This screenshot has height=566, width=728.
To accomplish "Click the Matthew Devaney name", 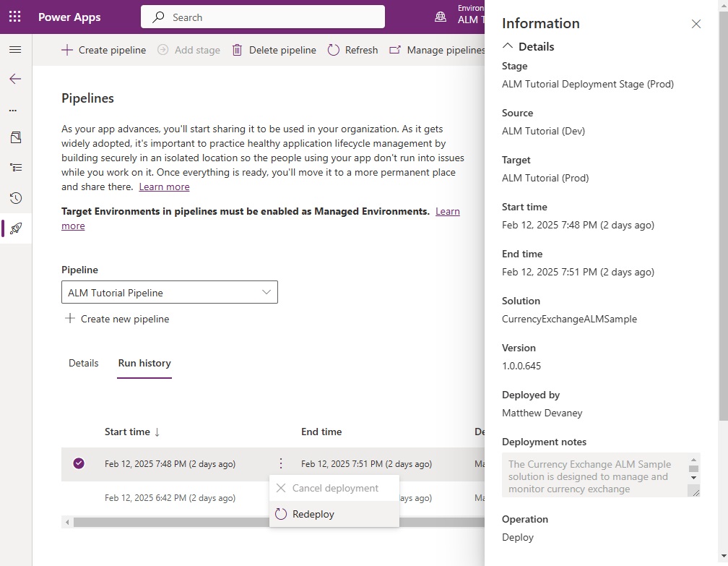I will pos(542,413).
